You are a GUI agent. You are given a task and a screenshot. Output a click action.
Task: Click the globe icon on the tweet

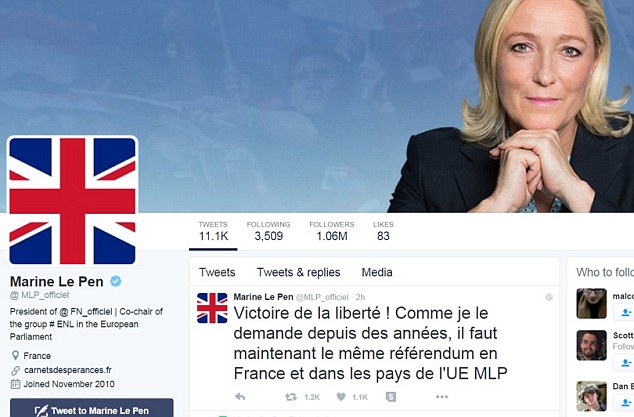(549, 297)
